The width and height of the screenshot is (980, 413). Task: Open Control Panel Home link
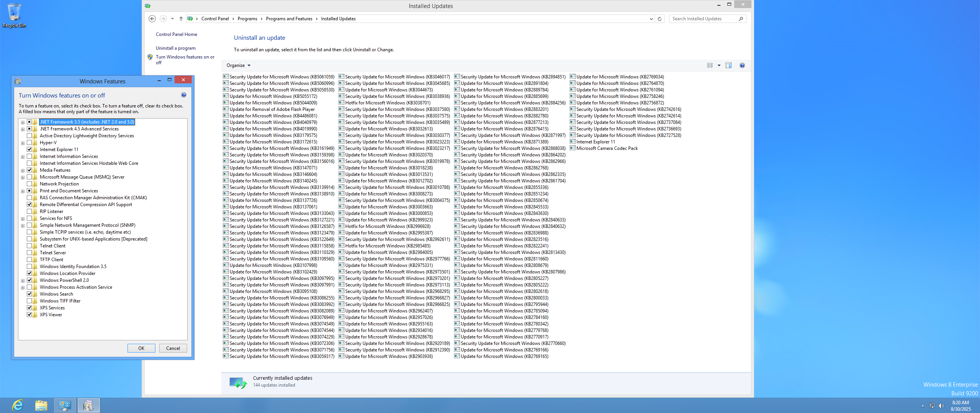pyautogui.click(x=176, y=34)
